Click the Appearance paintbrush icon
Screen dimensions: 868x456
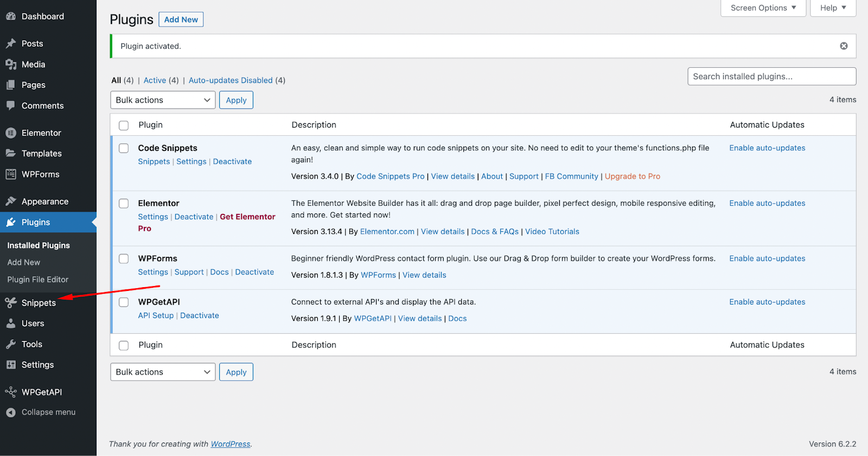tap(11, 201)
